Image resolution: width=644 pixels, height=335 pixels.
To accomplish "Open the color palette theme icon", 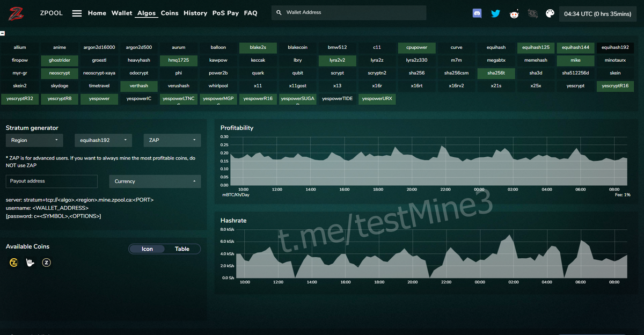I will [x=550, y=13].
